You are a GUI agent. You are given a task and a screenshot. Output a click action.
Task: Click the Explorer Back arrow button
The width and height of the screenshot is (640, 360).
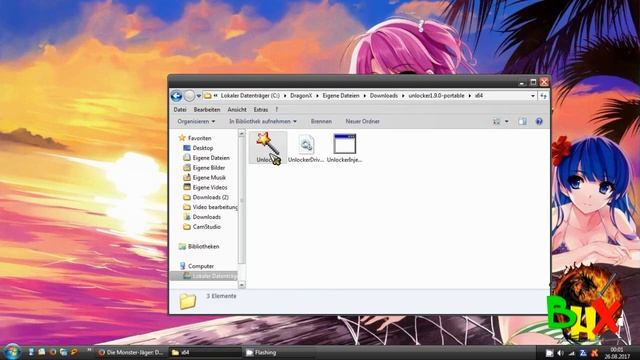[x=176, y=96]
